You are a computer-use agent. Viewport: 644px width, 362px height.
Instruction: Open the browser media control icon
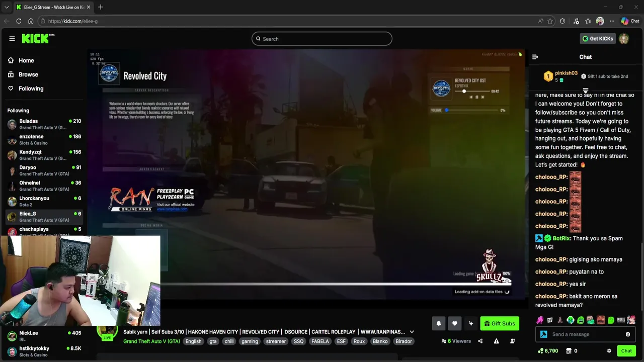tap(576, 21)
